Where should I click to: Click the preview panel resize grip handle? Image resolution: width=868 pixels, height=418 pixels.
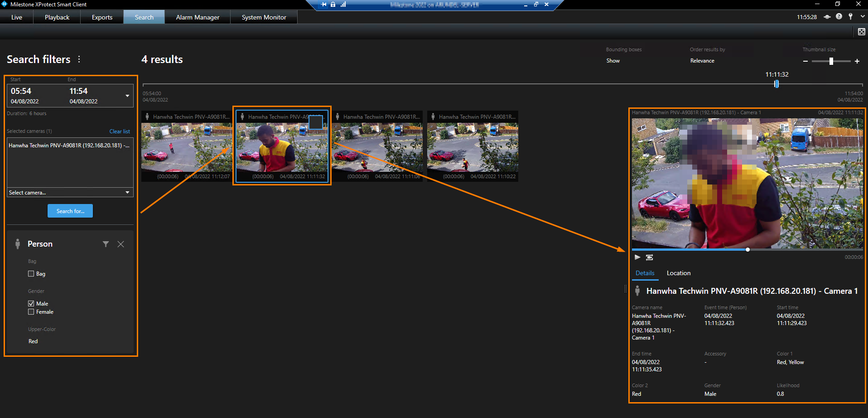coord(626,289)
